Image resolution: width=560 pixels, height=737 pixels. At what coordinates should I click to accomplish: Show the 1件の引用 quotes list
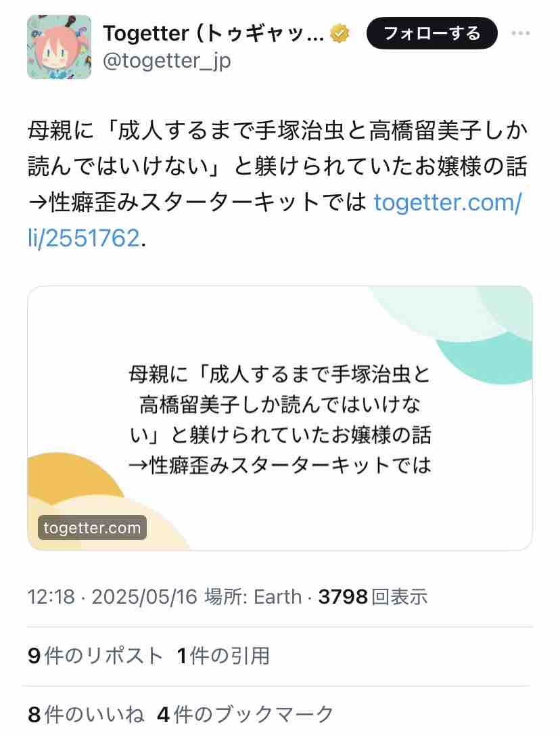tap(223, 656)
